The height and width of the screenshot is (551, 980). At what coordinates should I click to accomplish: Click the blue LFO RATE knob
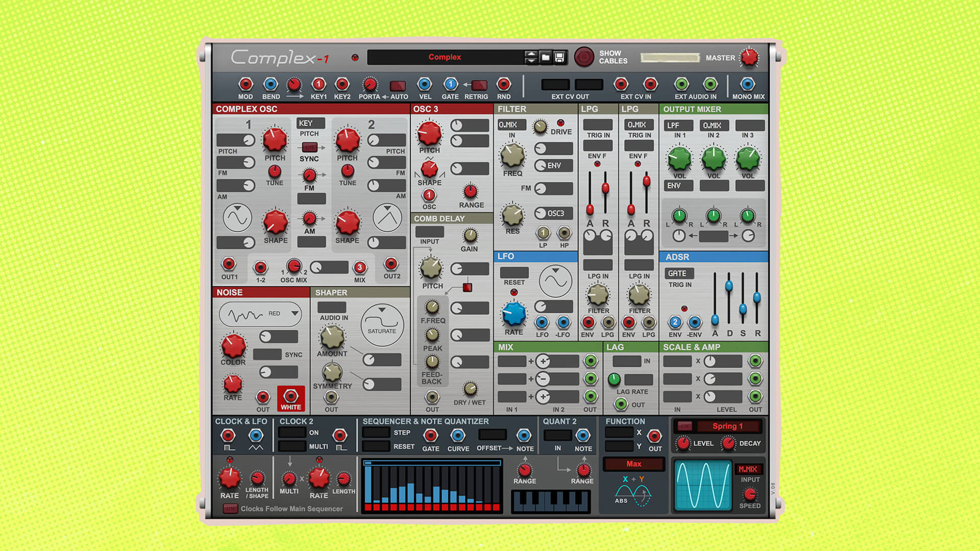coord(514,314)
